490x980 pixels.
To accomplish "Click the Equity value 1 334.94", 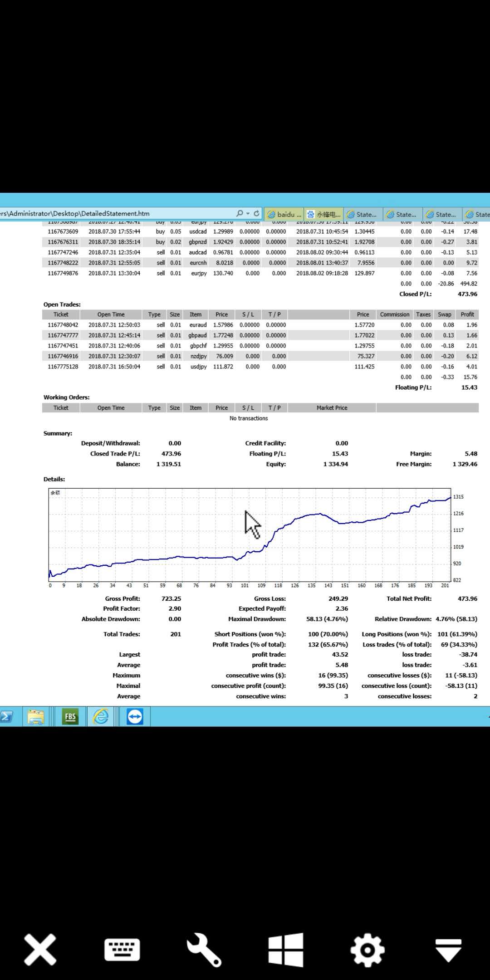I will coord(336,464).
